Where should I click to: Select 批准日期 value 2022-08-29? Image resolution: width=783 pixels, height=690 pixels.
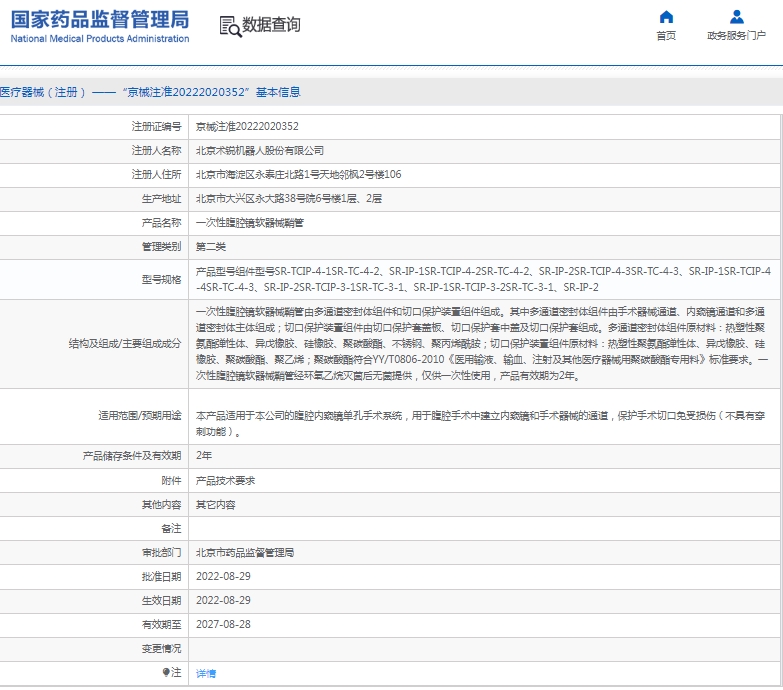click(223, 576)
